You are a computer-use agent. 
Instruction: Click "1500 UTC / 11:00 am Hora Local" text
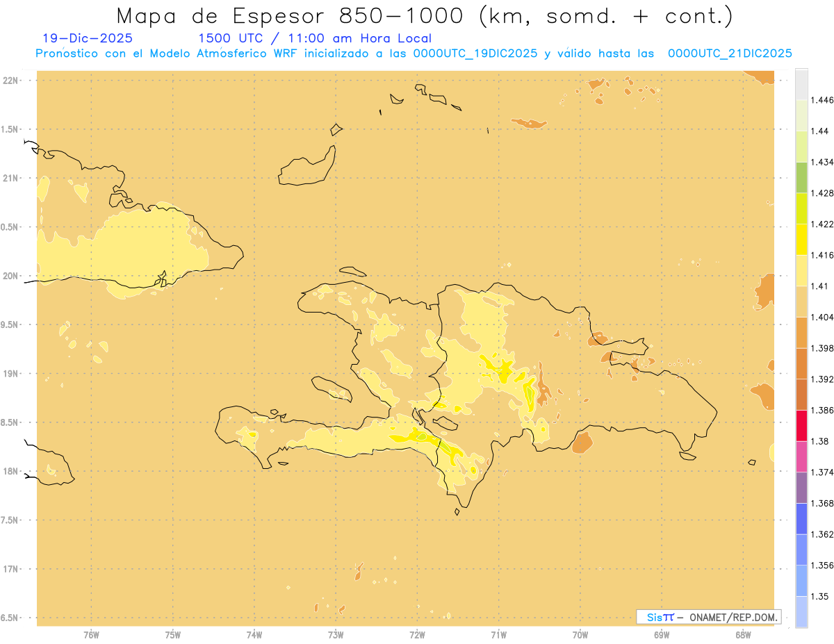point(315,39)
